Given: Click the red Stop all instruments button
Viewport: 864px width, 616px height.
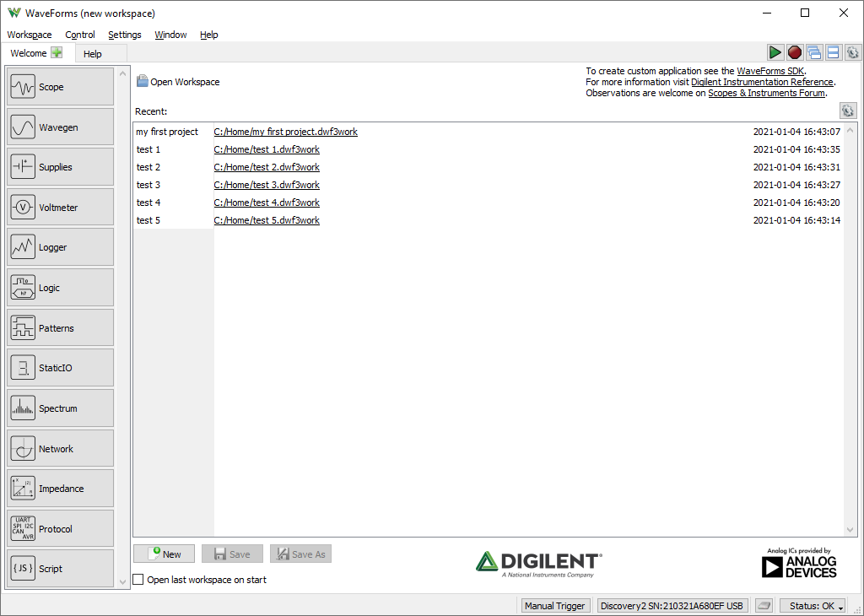Looking at the screenshot, I should tap(795, 52).
